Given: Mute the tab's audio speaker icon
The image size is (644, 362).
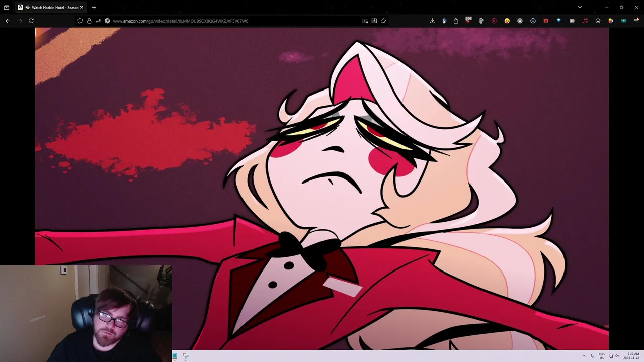Looking at the screenshot, I should pyautogui.click(x=27, y=7).
